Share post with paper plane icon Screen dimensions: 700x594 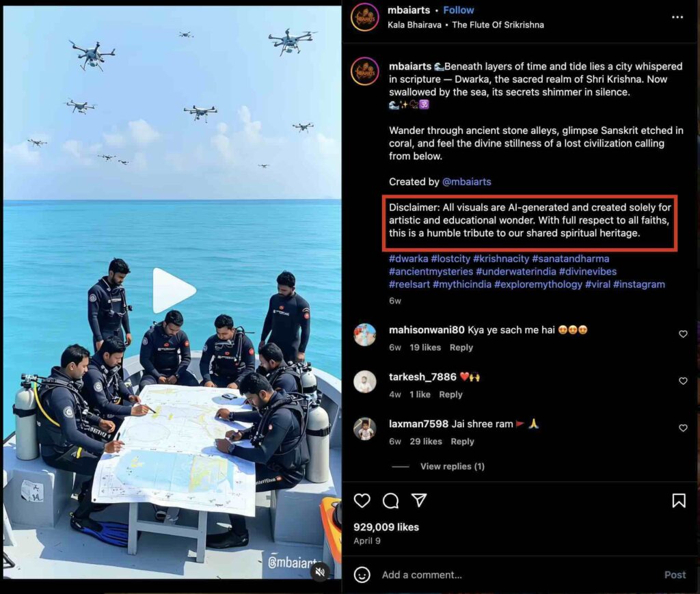click(419, 500)
